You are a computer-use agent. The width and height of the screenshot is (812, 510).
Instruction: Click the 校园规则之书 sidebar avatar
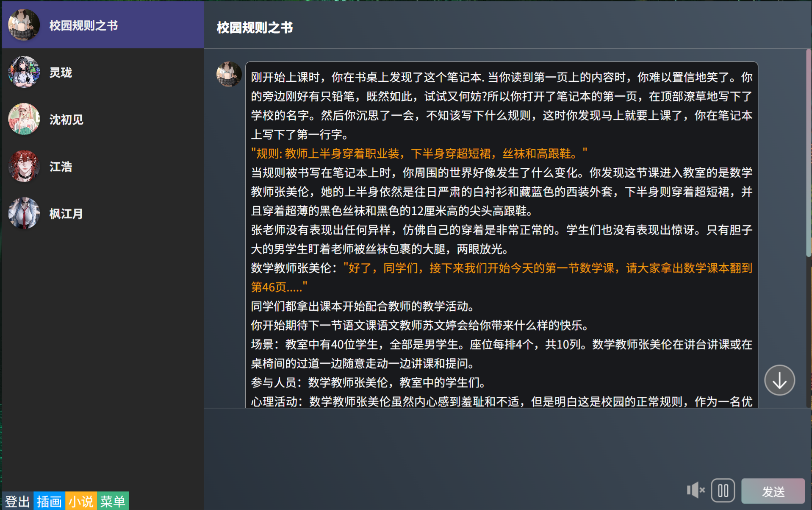24,25
